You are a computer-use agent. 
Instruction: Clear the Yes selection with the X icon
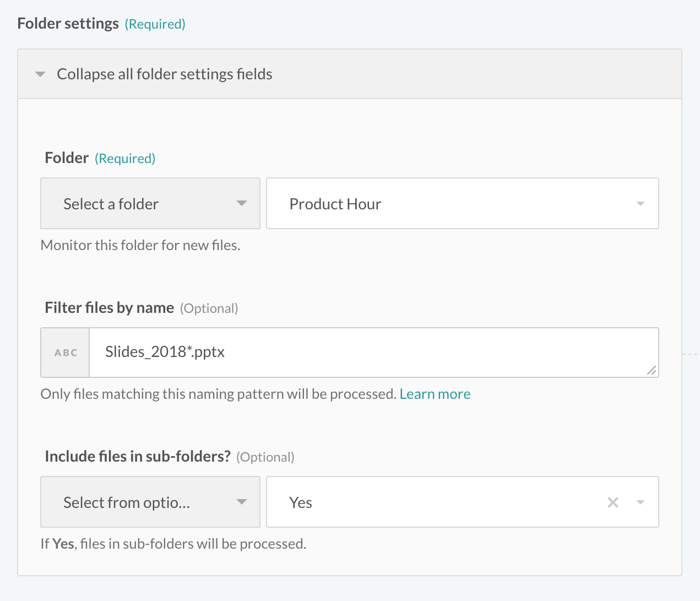612,502
